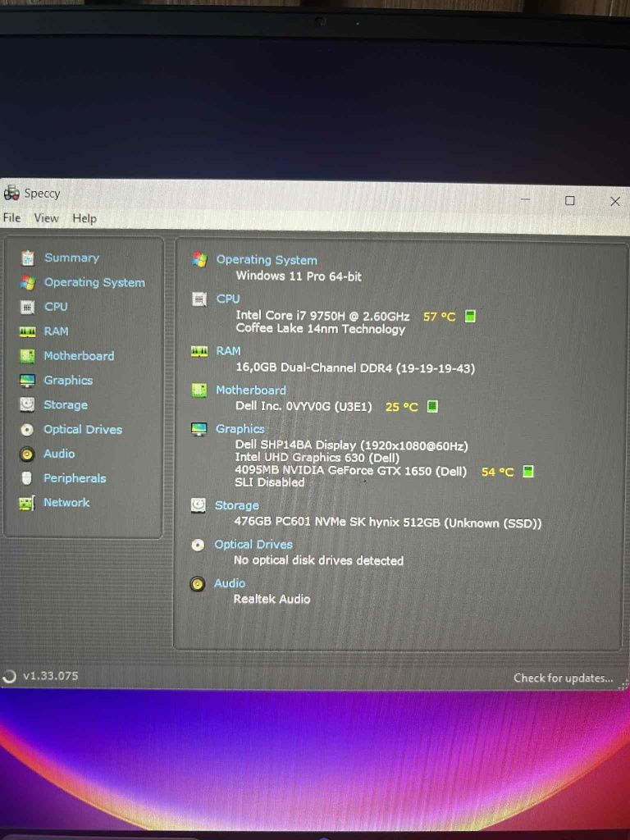Click the Summary sidebar icon
The height and width of the screenshot is (840, 630).
[28, 258]
